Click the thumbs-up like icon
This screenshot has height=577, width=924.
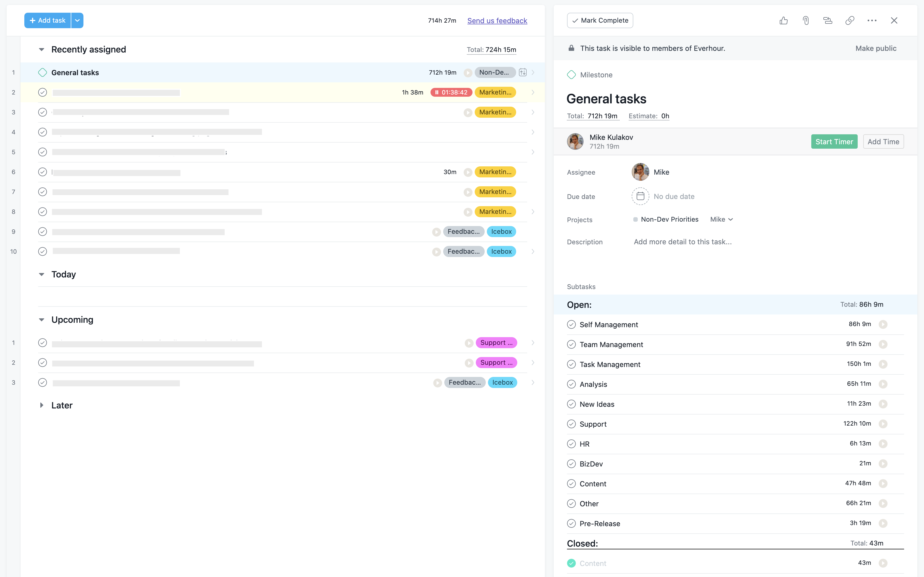[784, 21]
